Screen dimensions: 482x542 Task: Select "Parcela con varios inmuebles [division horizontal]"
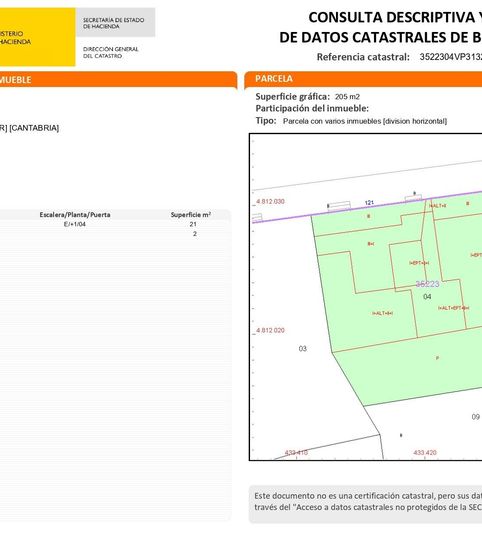coord(365,121)
